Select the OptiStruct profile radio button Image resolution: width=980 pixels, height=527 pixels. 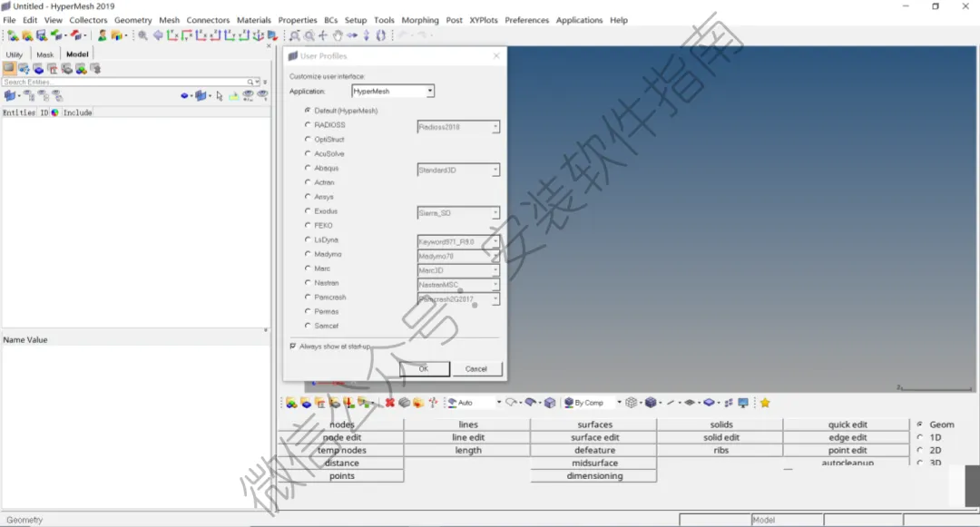(x=308, y=140)
